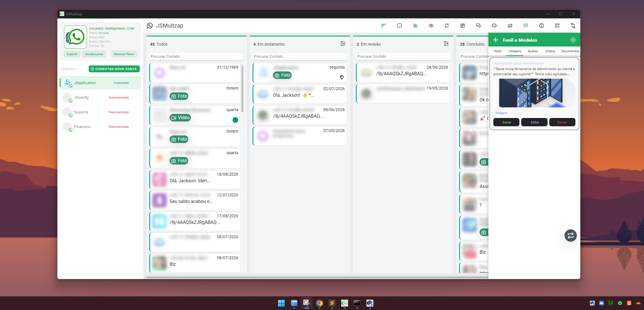Click Procurar Contato field in Em revisão column
The width and height of the screenshot is (644, 310).
403,57
